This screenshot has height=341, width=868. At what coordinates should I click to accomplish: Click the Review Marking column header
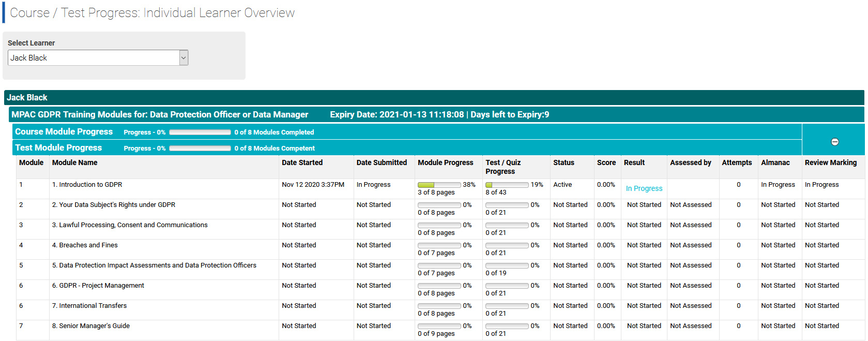point(830,162)
